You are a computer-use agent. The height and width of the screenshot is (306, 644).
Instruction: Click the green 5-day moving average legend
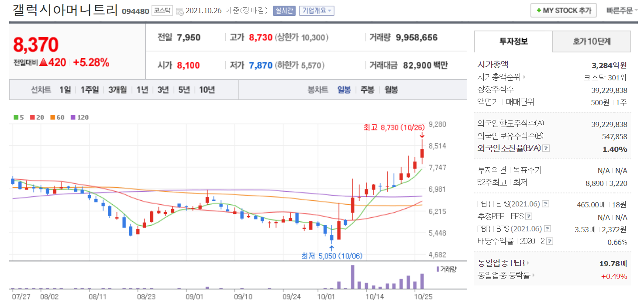pyautogui.click(x=19, y=117)
